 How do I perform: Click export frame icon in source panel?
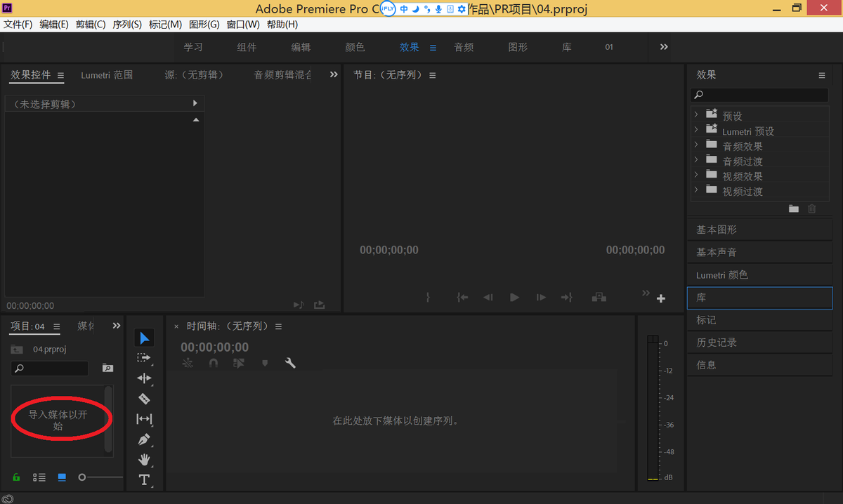(320, 305)
